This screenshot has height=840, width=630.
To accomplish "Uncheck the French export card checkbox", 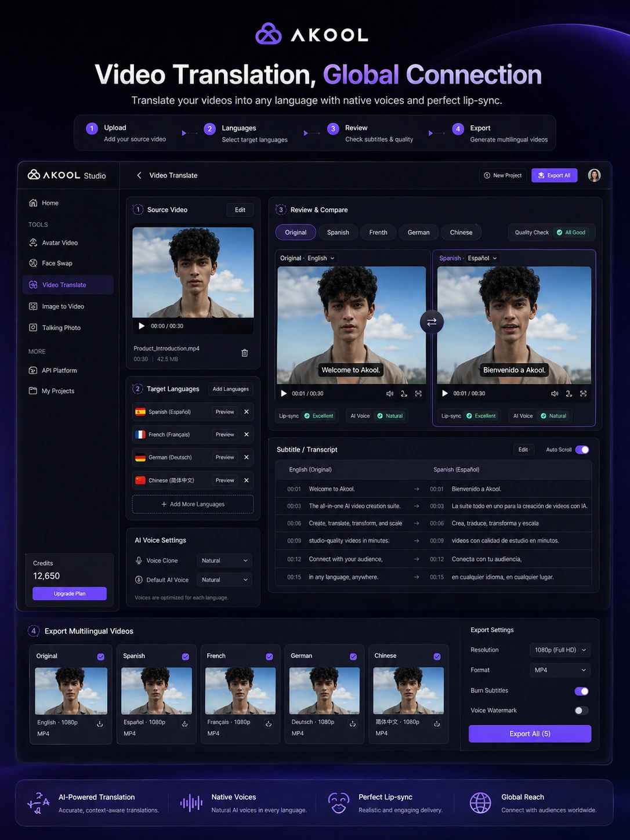I will click(269, 657).
